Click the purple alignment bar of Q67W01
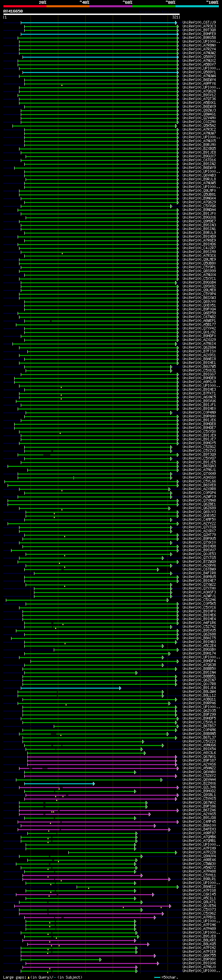 click(102, 757)
